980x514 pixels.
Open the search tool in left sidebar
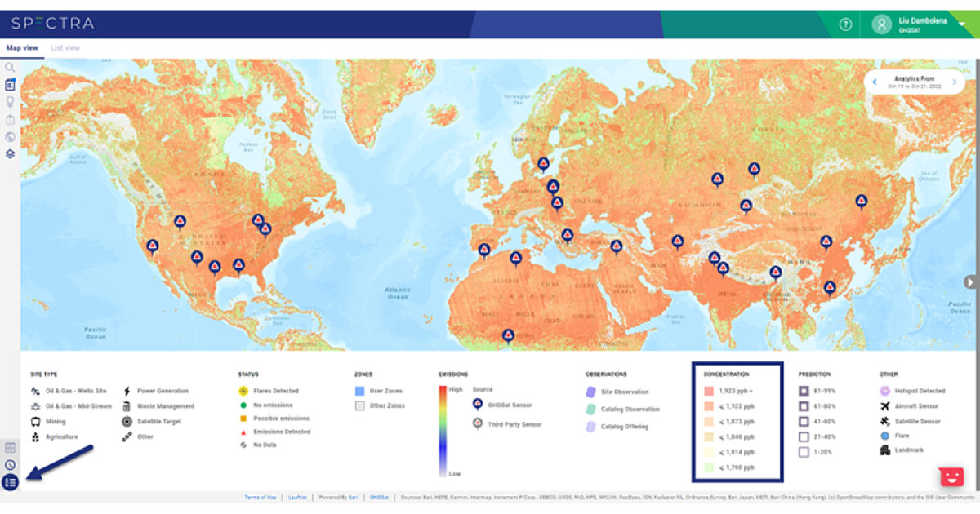10,68
